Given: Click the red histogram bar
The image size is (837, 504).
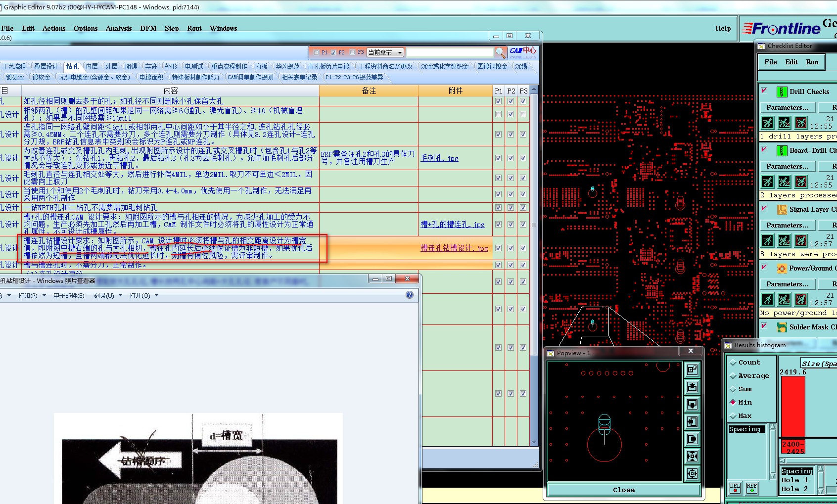Looking at the screenshot, I should click(792, 407).
